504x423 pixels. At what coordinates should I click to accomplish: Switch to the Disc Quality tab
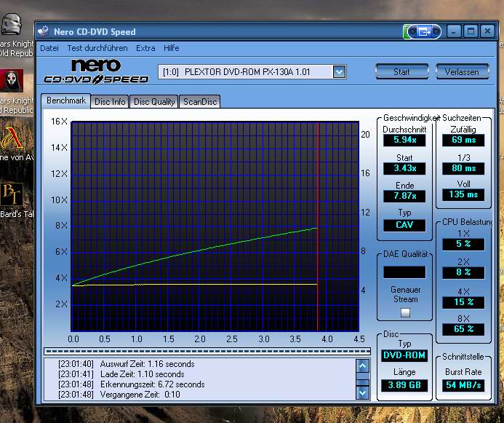click(x=154, y=102)
